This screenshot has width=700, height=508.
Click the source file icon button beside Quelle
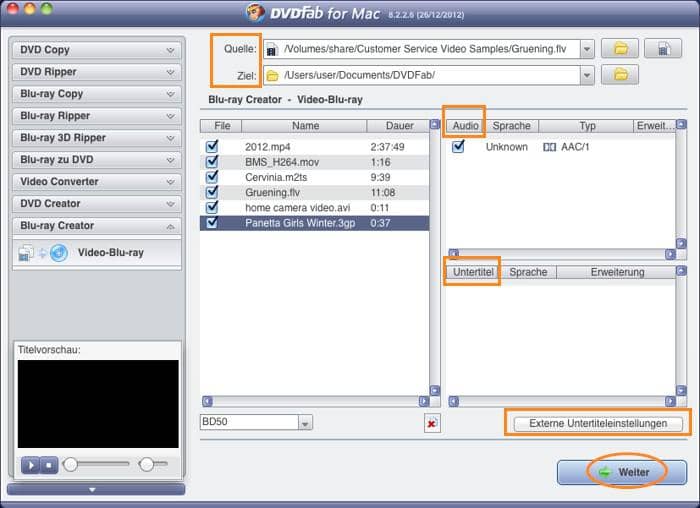tap(663, 48)
